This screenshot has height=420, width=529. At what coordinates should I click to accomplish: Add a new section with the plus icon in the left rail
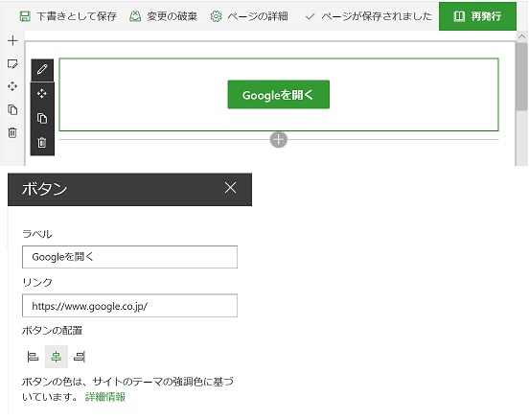pos(12,40)
